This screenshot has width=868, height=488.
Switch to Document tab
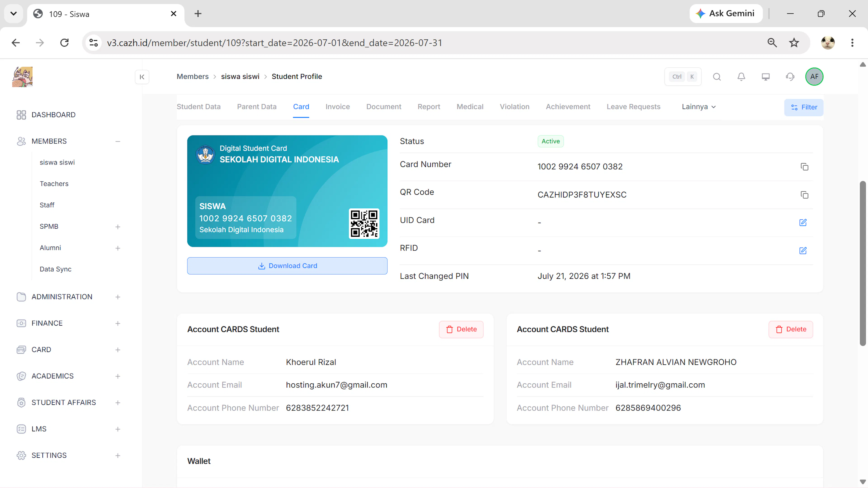click(x=384, y=107)
